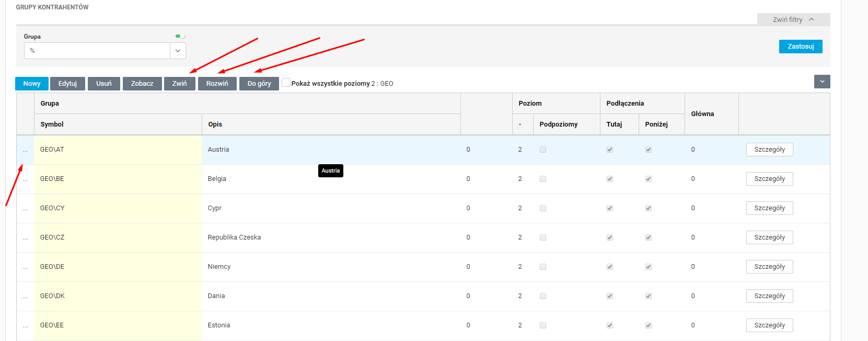Open Szczegóły for the Republika Czeska row
Viewport: 868px width, 341px height.
click(769, 237)
